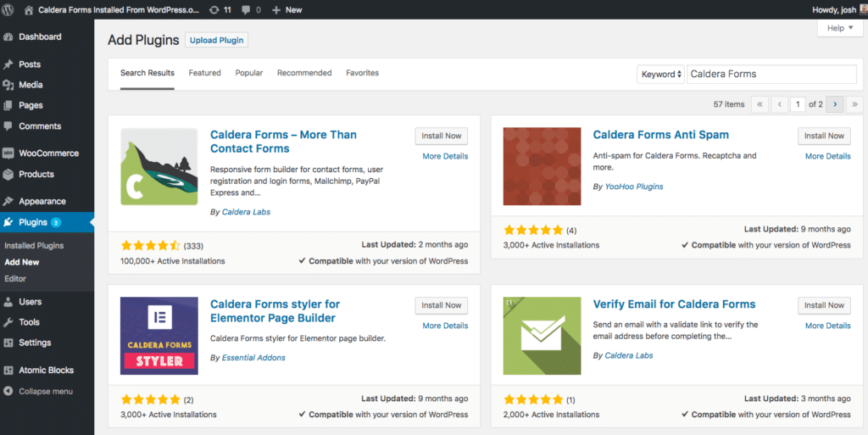Click the star rating of Caldera Forms Anti Spam

tap(533, 231)
